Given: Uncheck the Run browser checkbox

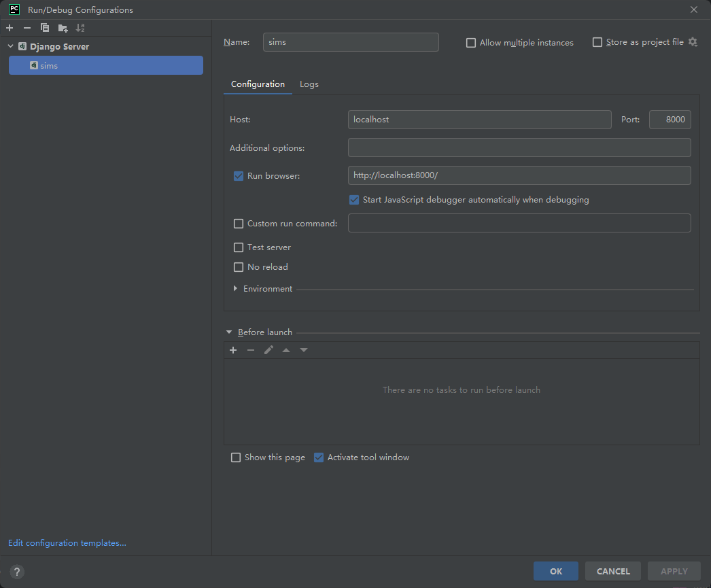Looking at the screenshot, I should pyautogui.click(x=239, y=175).
